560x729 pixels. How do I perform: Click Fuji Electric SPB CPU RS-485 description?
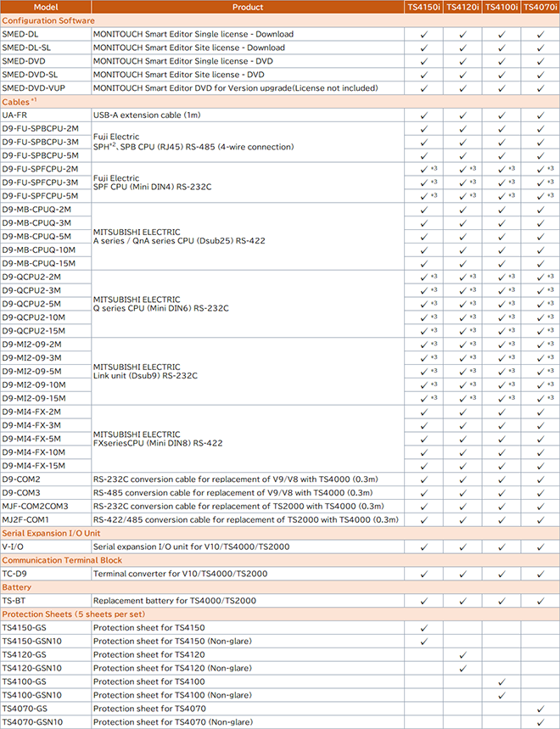coord(193,142)
